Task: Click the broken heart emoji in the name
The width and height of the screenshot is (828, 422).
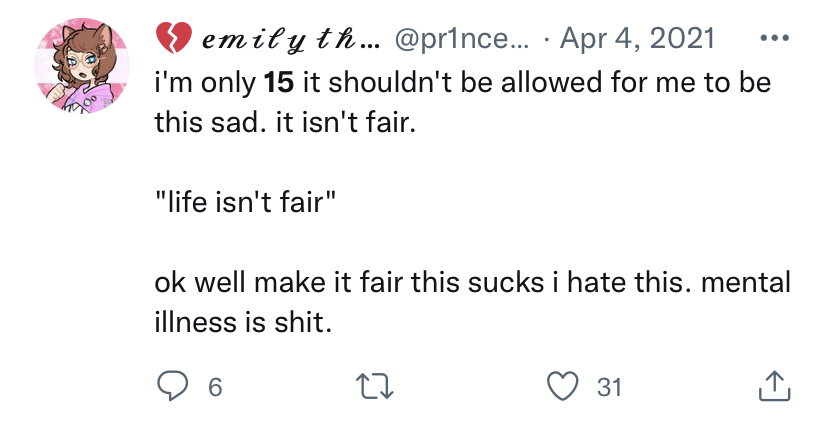Action: point(172,39)
